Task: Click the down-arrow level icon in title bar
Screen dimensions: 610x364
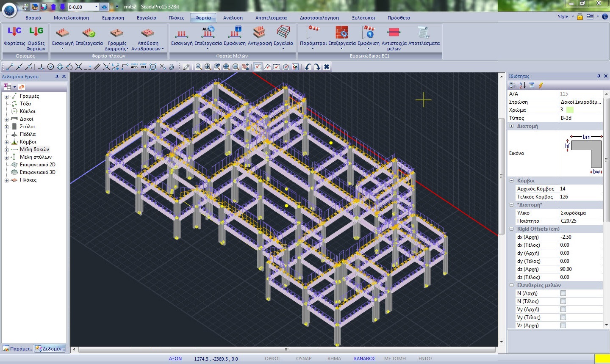Action: [62, 7]
